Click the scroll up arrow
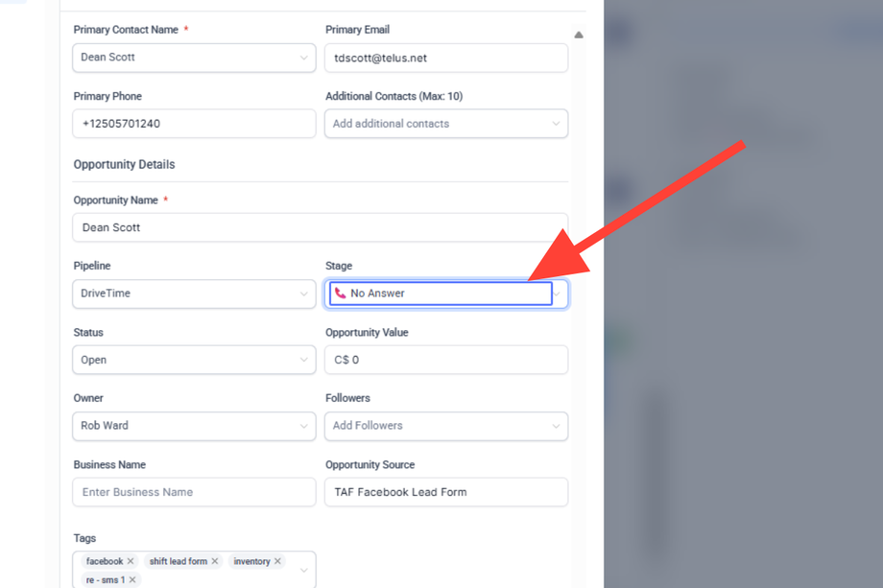This screenshot has width=883, height=588. click(579, 35)
